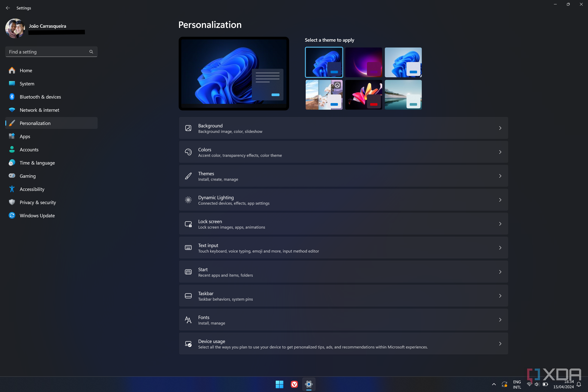Click the Colors palette icon
Image resolution: width=588 pixels, height=392 pixels.
click(x=188, y=152)
